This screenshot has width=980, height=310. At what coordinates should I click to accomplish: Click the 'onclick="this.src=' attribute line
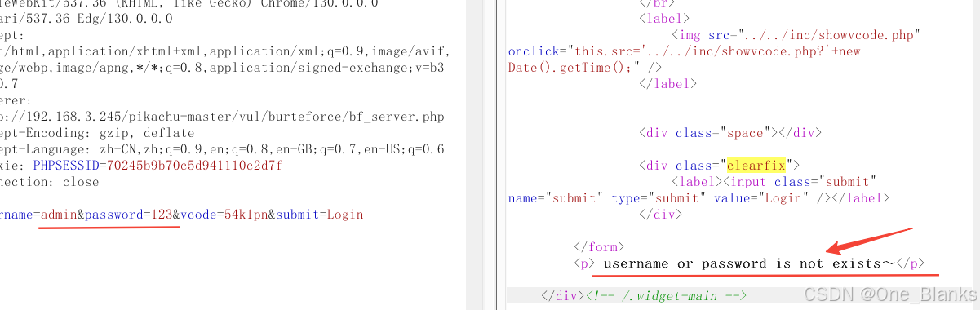684,51
